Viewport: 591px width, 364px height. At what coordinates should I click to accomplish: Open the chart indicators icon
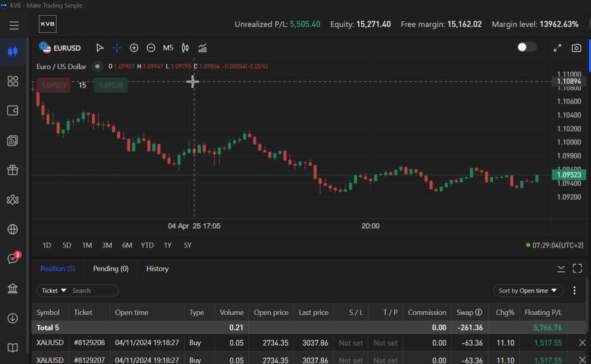pyautogui.click(x=202, y=48)
